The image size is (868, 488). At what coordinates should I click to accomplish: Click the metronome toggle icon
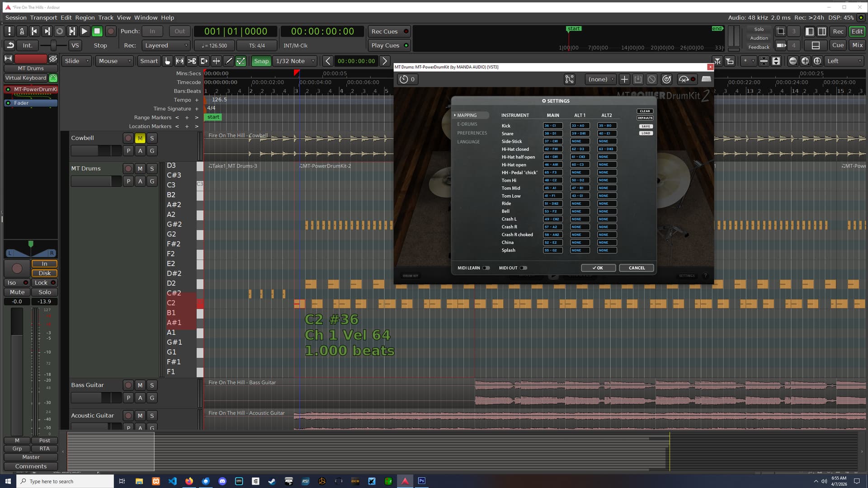pos(21,31)
